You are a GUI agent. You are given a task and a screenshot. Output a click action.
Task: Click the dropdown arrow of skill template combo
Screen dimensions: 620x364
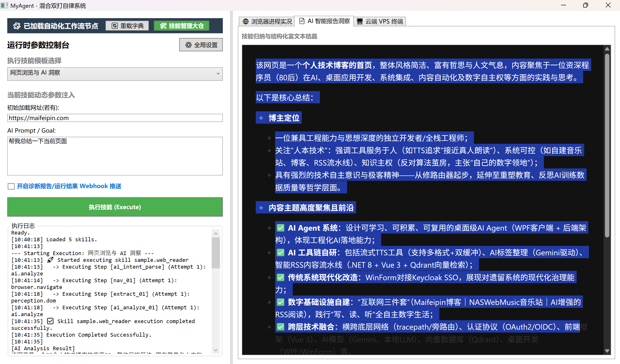tap(218, 73)
